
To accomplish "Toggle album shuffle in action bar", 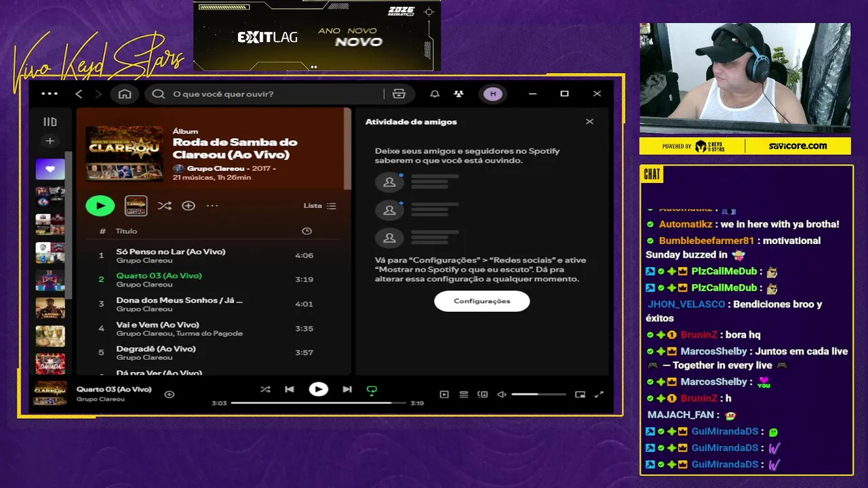I will (x=164, y=205).
